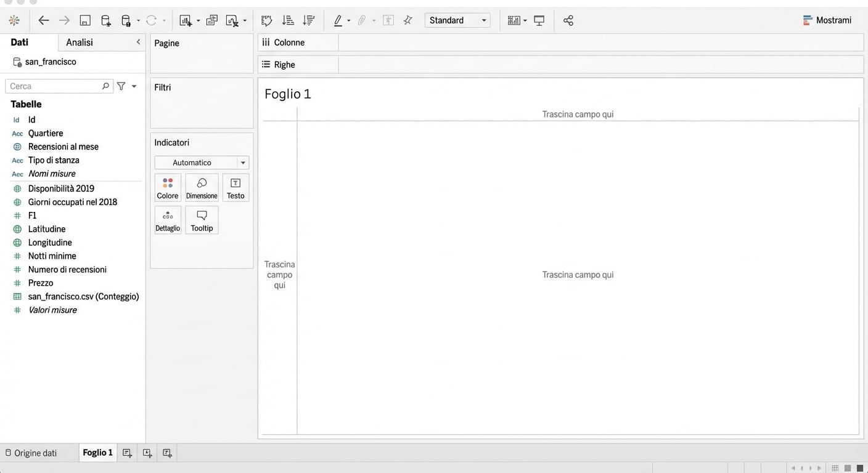This screenshot has height=473, width=868.
Task: Click the Tableau start page logo icon
Action: (14, 20)
